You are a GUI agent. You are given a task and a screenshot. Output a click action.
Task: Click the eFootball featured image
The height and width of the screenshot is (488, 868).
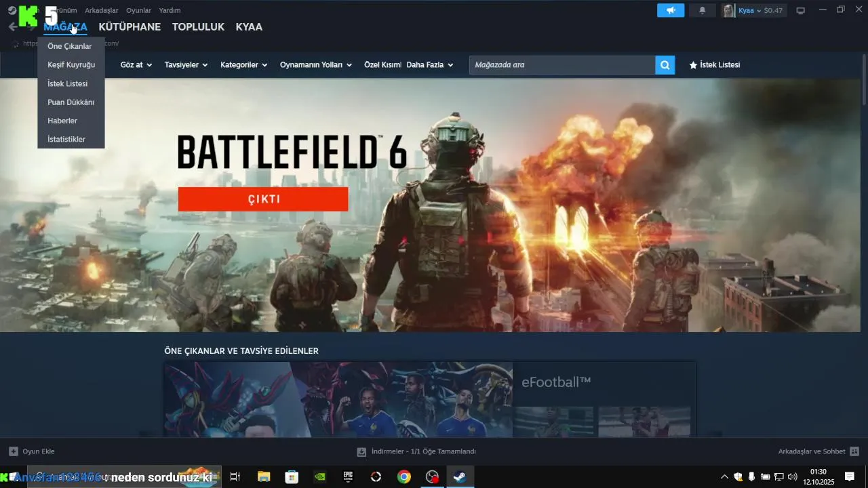[x=338, y=399]
